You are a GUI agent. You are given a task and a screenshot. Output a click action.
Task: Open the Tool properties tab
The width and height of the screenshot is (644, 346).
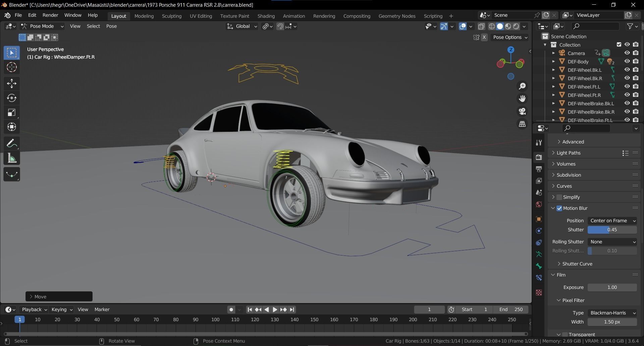click(x=539, y=142)
